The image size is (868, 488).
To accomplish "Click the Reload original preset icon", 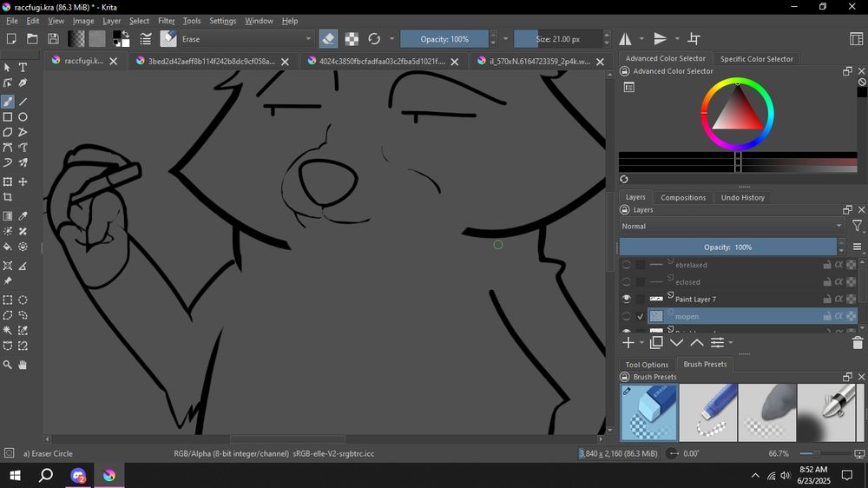I will 374,39.
